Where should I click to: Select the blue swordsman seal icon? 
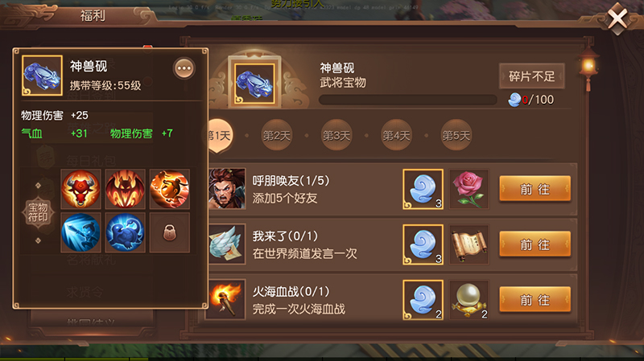81,232
